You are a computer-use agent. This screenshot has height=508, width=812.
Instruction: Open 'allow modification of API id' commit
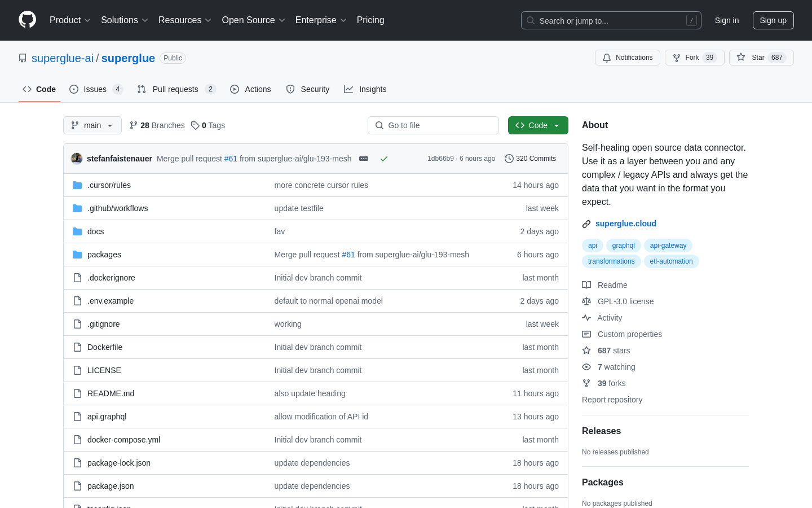321,417
